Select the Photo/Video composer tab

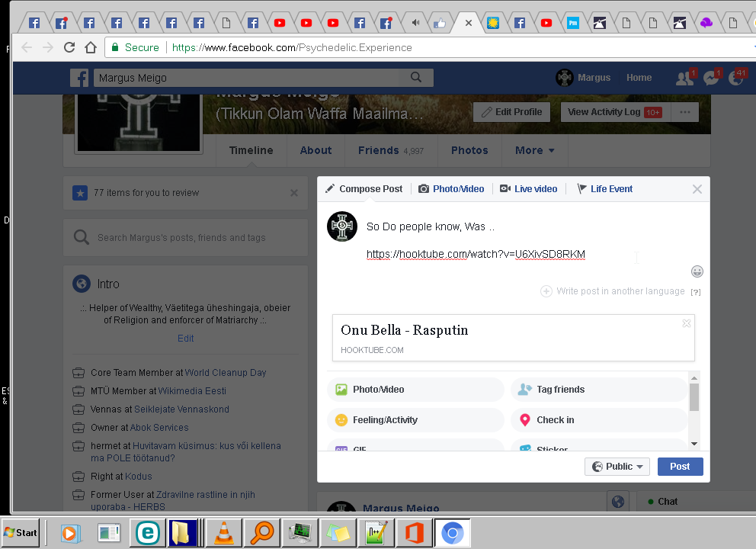451,189
